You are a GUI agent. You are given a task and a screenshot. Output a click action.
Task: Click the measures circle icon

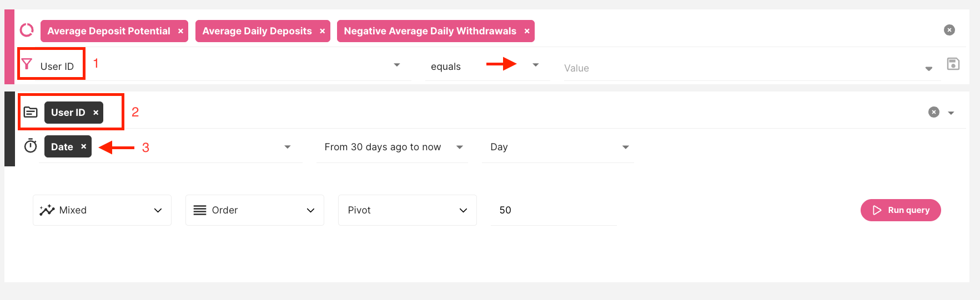point(27,30)
